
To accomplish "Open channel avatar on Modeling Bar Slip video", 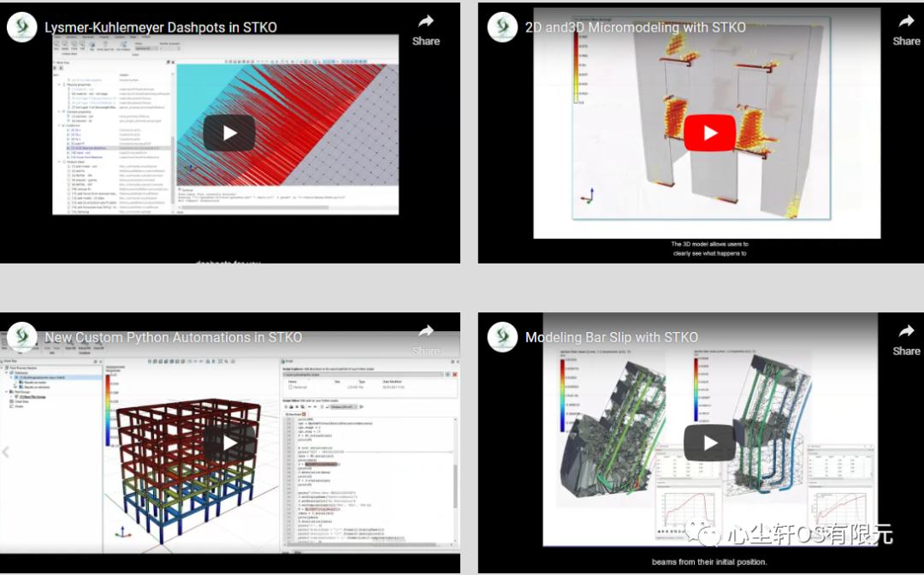I will pyautogui.click(x=502, y=337).
